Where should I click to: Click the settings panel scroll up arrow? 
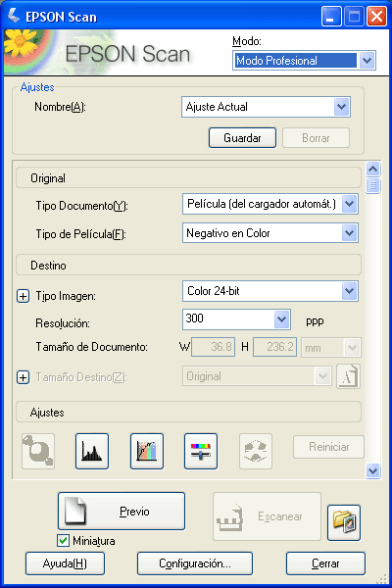coord(372,170)
